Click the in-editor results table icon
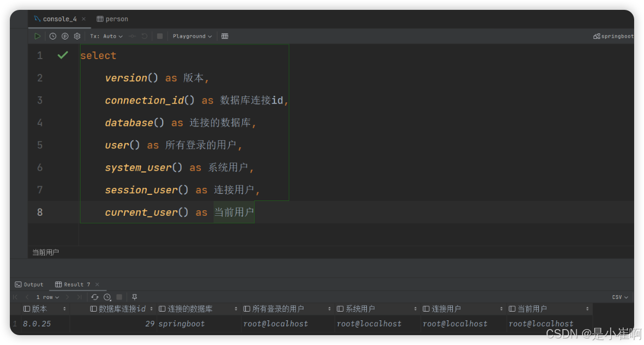This screenshot has width=644, height=345. 225,36
